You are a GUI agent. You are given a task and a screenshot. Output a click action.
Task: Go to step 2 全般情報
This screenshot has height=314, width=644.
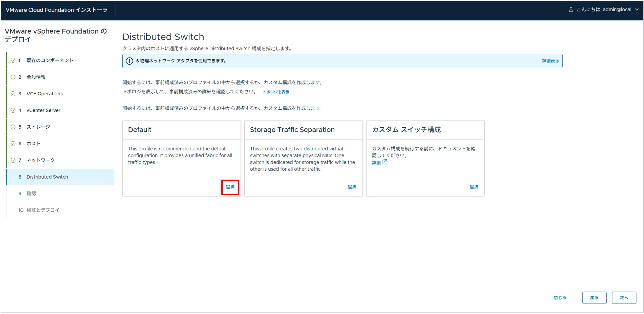click(60, 77)
